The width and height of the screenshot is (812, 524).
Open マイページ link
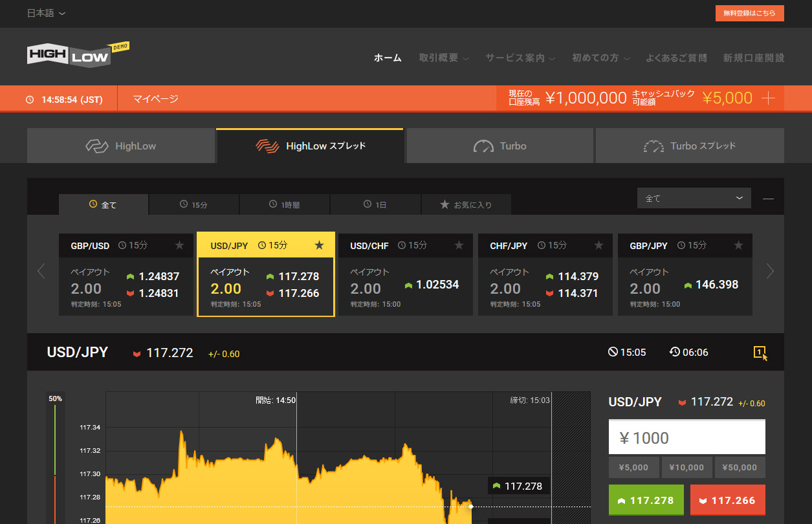155,99
